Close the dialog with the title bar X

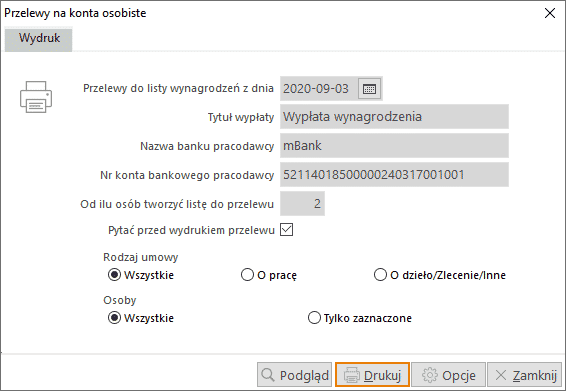coord(550,13)
